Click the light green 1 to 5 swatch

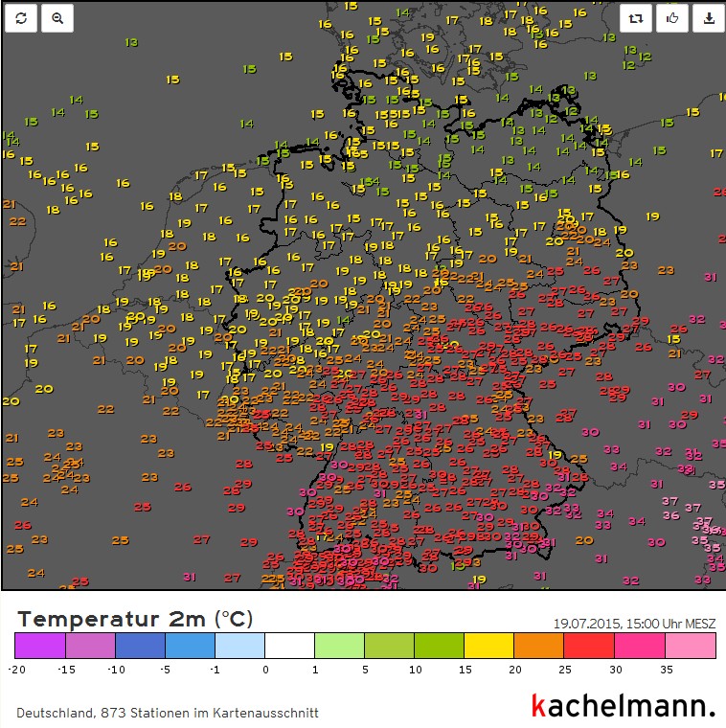tap(339, 646)
